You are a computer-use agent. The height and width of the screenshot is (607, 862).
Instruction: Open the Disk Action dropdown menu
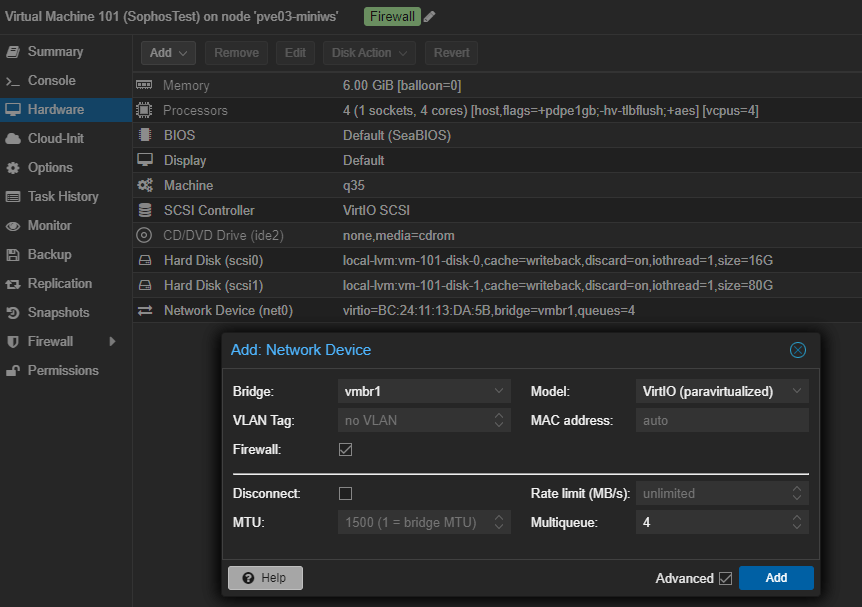tap(369, 53)
